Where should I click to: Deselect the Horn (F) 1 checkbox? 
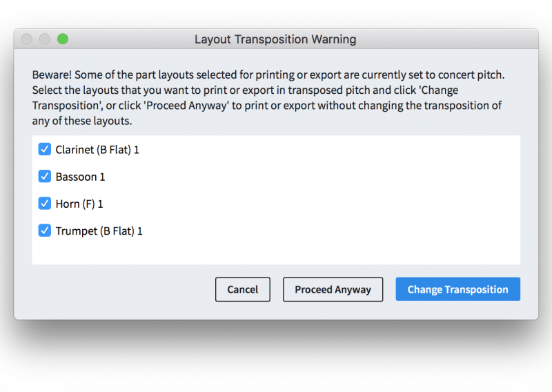pos(45,203)
